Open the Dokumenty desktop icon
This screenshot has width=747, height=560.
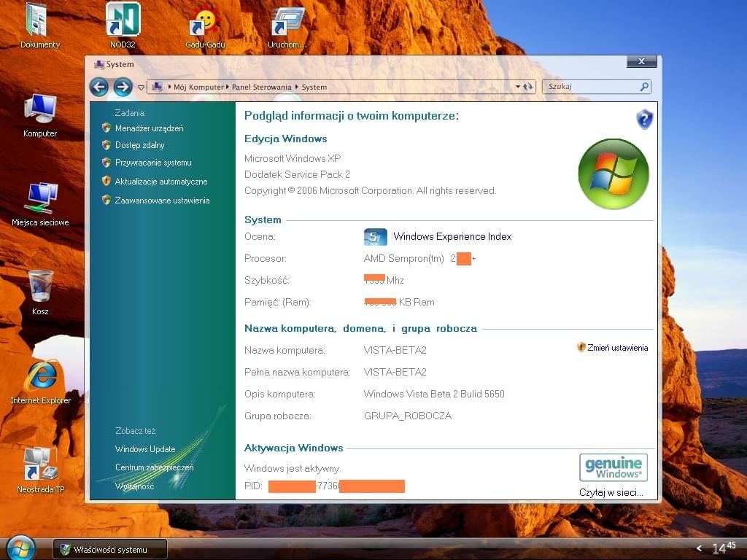39,25
